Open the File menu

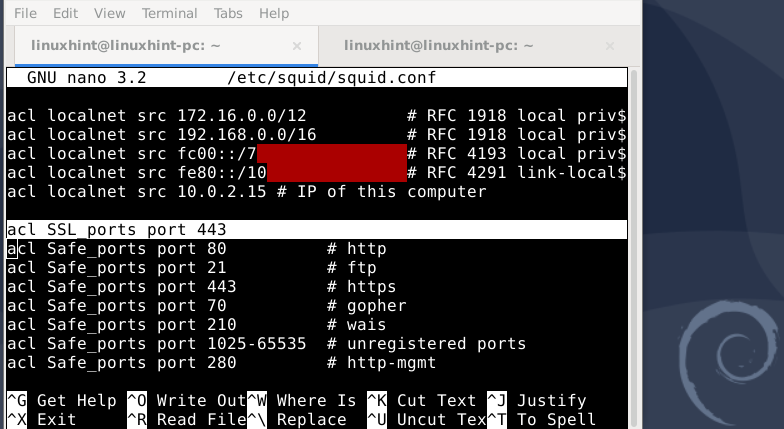coord(26,14)
